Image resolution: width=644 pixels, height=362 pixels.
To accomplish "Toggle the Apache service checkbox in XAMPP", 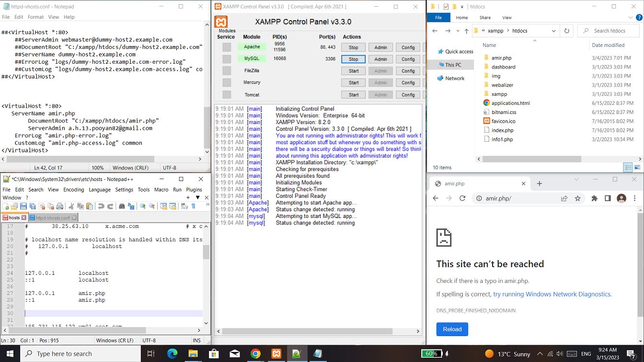I will (x=227, y=47).
